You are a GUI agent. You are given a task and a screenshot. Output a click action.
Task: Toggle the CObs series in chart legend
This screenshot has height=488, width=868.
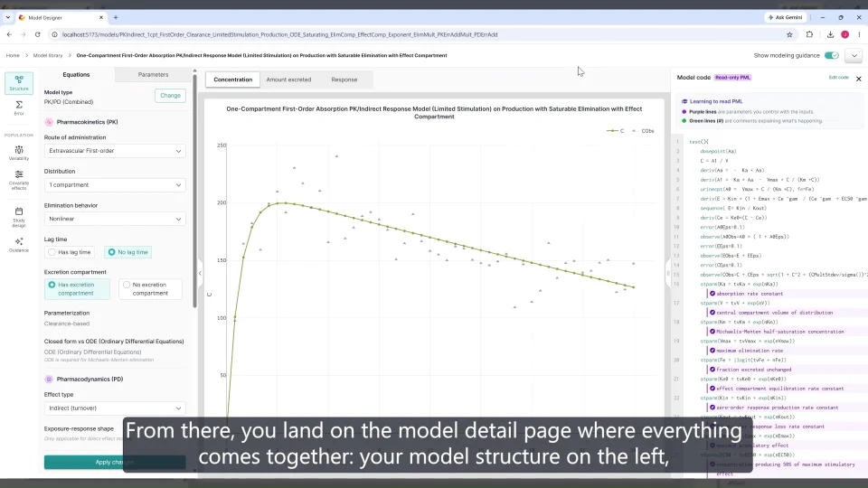tap(643, 131)
